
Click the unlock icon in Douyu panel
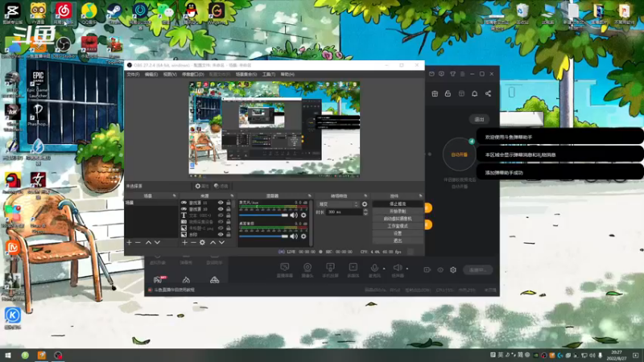[448, 93]
